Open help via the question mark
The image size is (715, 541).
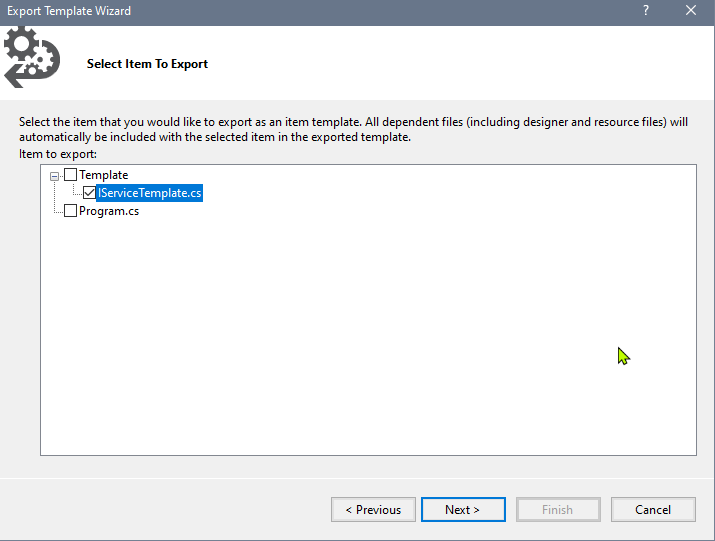point(646,10)
